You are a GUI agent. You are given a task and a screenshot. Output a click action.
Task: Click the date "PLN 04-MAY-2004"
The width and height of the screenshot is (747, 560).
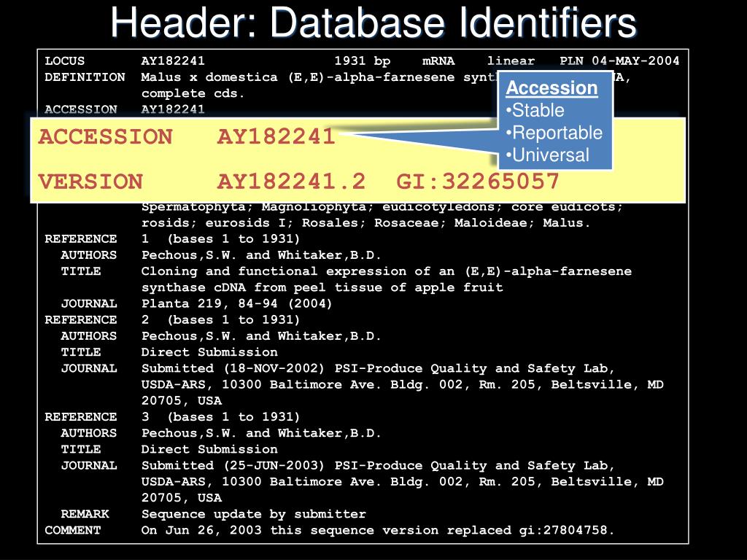tap(619, 61)
